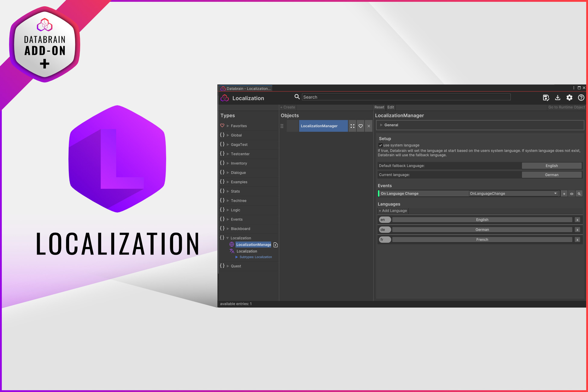
Task: Expand Subtypes: Localization in the tree
Action: [237, 257]
